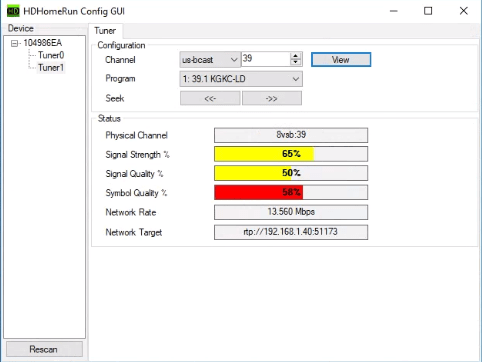Click the Rescan button

coord(44,349)
